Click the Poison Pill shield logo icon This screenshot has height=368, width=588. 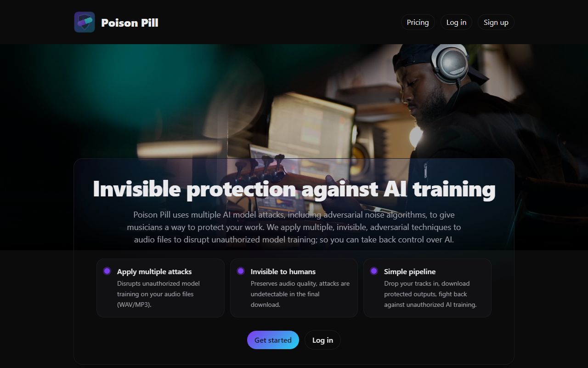point(85,22)
